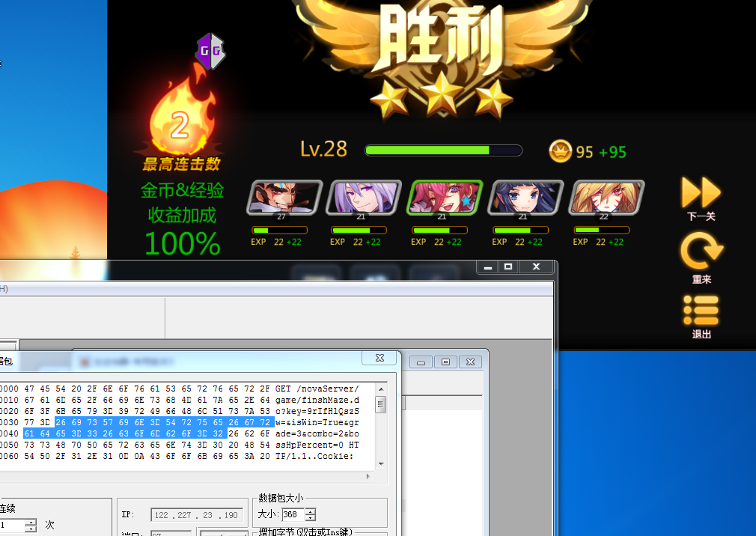Click the 'game/finshMaze.d' ASCII text
756x536 pixels.
pos(317,400)
